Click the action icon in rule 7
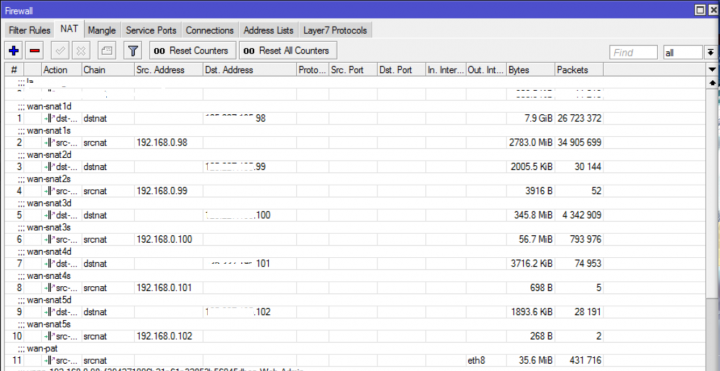 [x=50, y=264]
